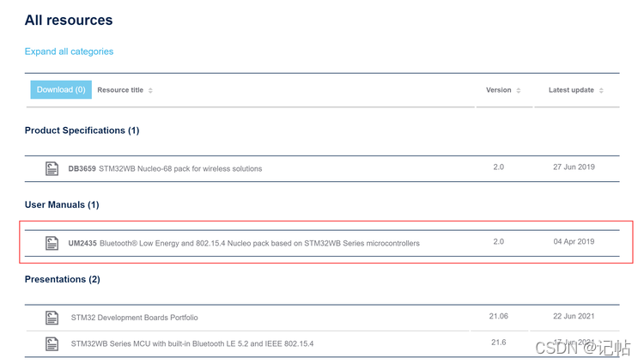Viewport: 644px width, 364px height.
Task: Click date 27 Jun 2019
Action: [x=574, y=167]
